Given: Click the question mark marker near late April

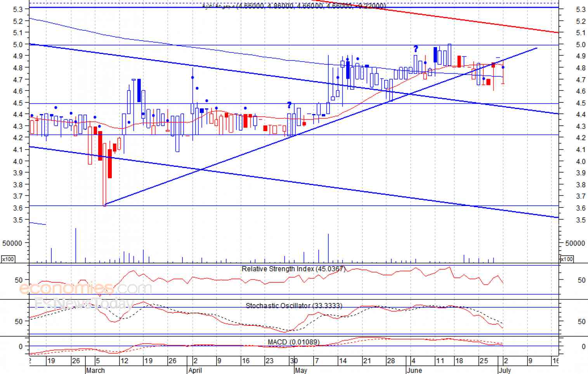Looking at the screenshot, I should point(289,105).
